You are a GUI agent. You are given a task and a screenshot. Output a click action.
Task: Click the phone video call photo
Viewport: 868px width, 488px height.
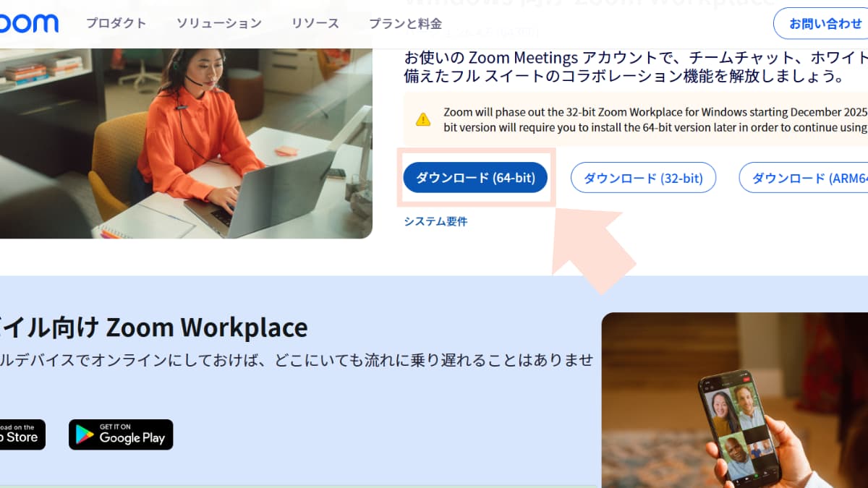(x=735, y=401)
